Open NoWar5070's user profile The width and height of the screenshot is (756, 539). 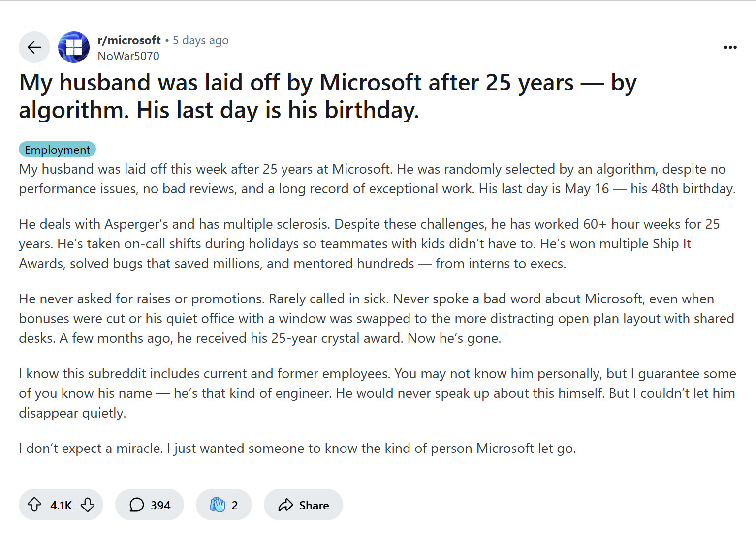(x=128, y=56)
